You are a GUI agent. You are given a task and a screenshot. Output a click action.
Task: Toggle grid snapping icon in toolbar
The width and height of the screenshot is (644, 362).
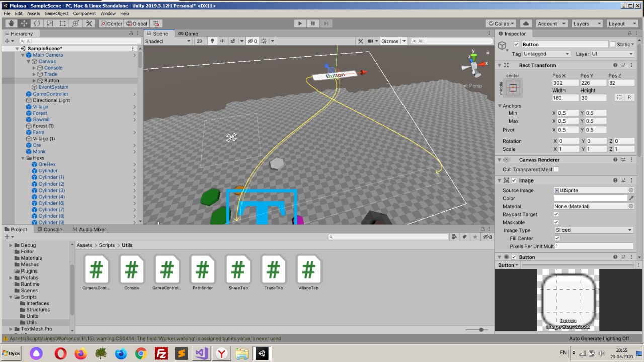[156, 24]
